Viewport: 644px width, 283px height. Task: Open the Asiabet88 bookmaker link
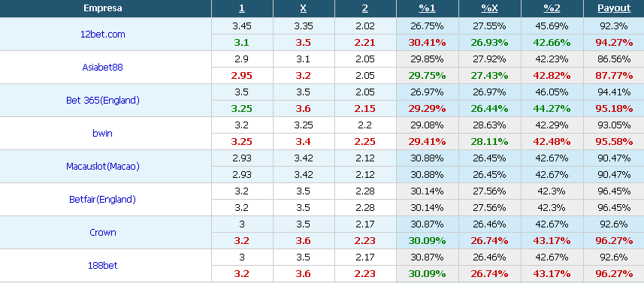coord(103,68)
